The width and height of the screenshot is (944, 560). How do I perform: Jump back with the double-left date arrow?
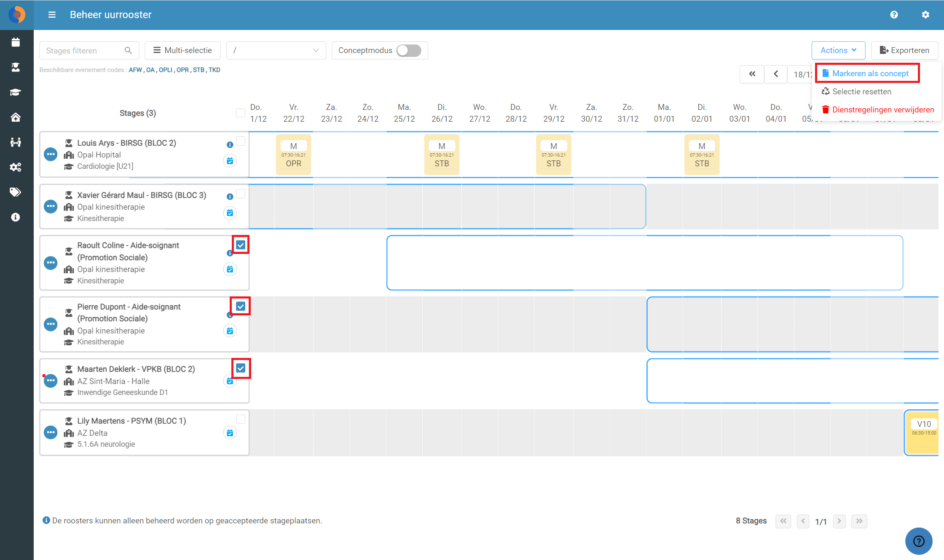752,74
